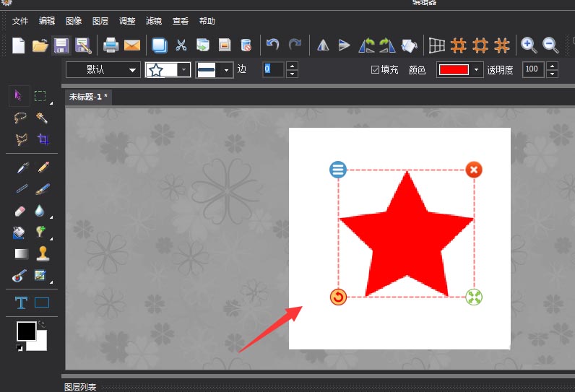Delete the star shape with red X handle
This screenshot has width=575, height=392.
tap(474, 170)
